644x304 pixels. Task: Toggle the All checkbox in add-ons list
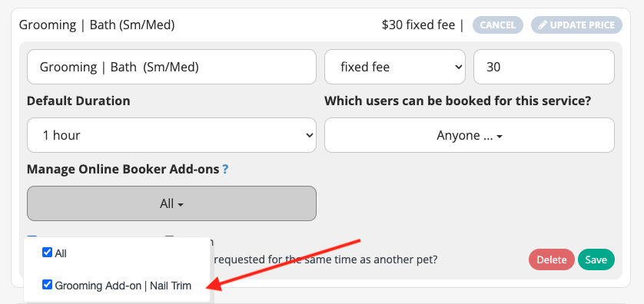click(47, 253)
